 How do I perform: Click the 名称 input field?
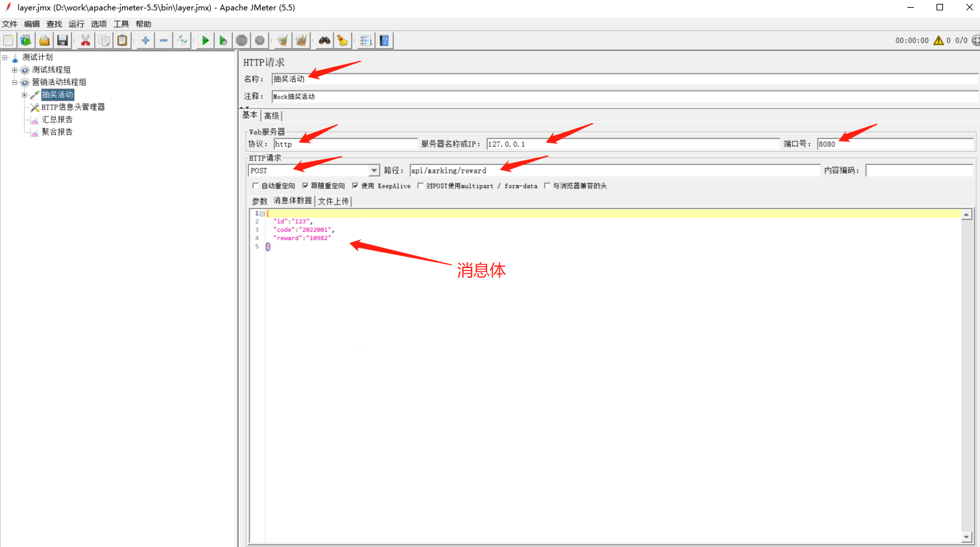pos(625,79)
